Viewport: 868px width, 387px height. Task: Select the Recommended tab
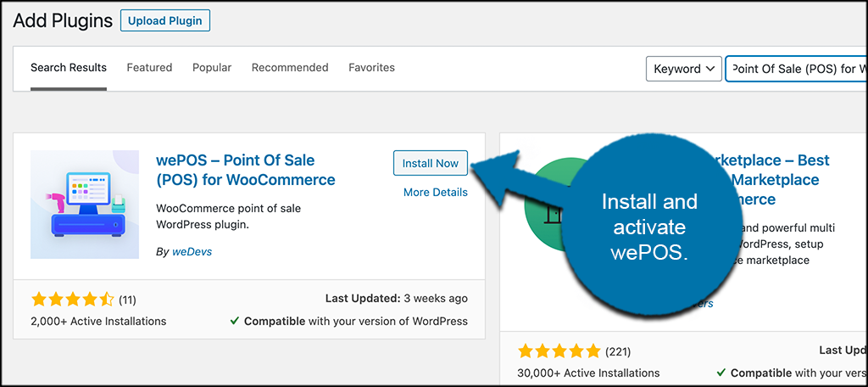[x=290, y=68]
